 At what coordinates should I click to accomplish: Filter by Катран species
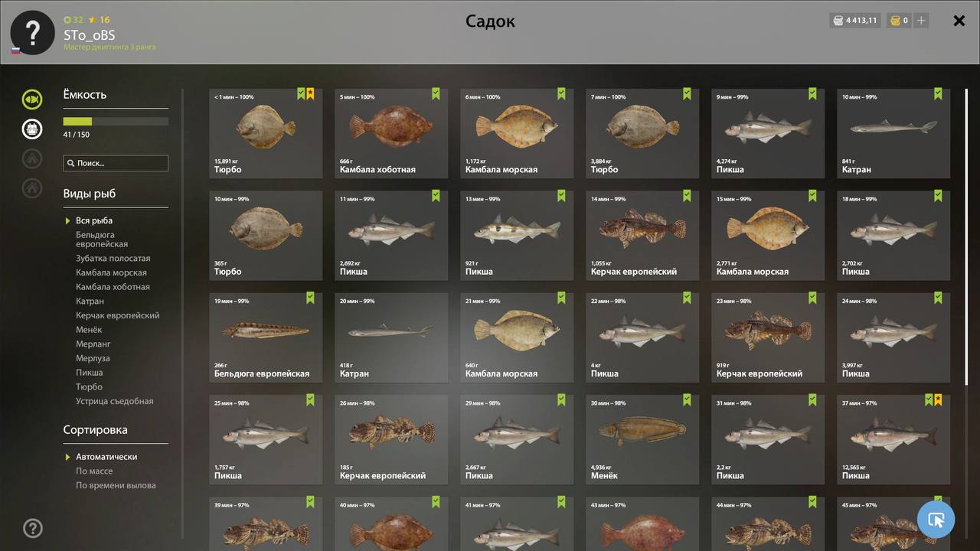(90, 302)
